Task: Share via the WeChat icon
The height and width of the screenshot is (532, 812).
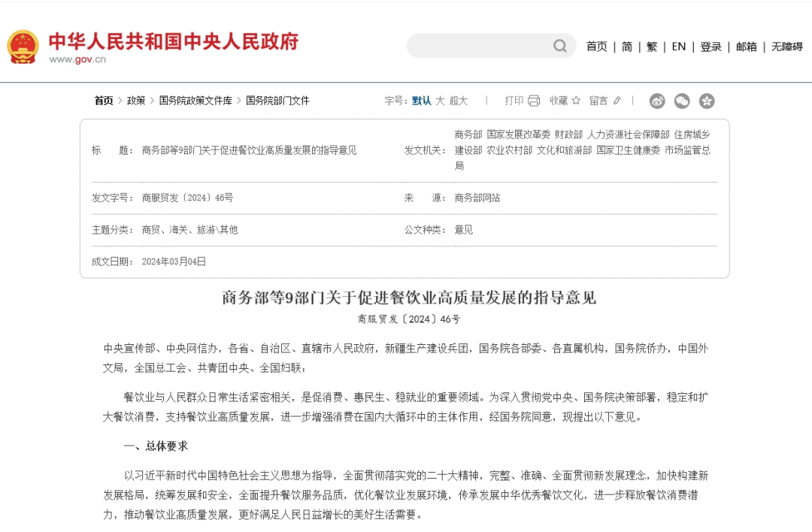Action: pos(682,101)
